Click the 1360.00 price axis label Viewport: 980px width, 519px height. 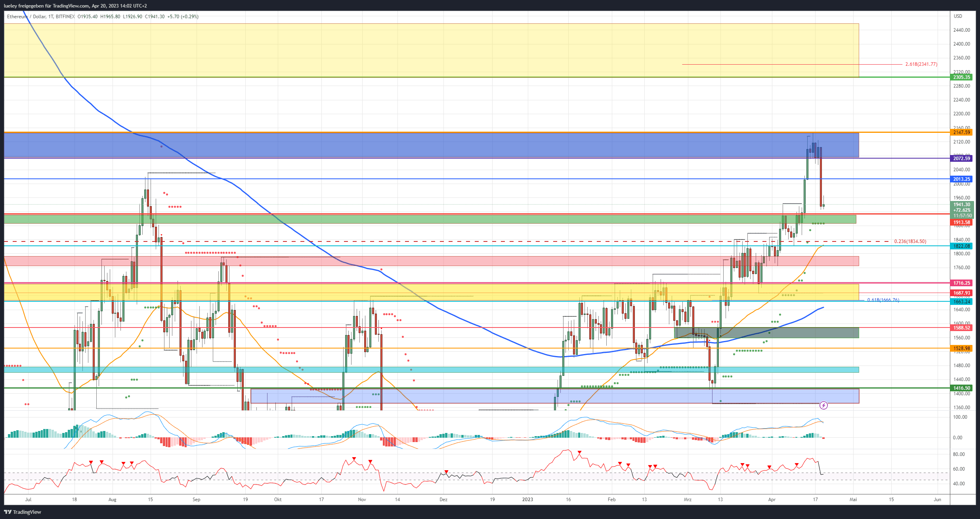coord(962,408)
